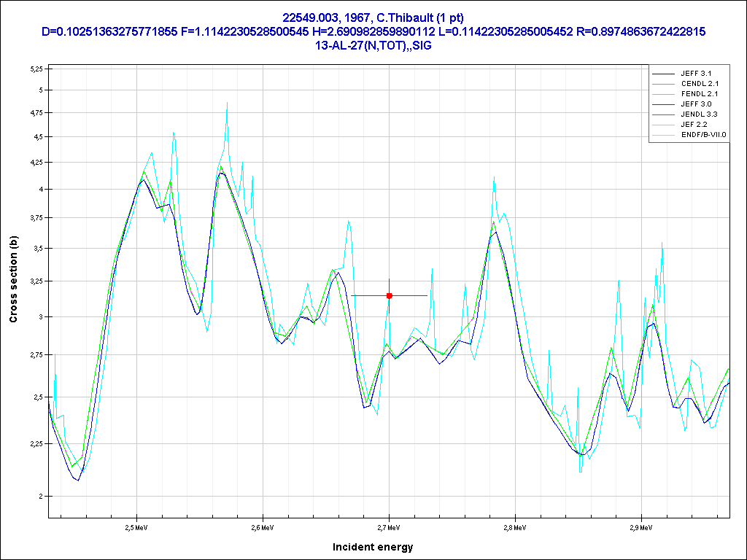Click the red experimental data point marker
The width and height of the screenshot is (747, 560).
pos(389,295)
